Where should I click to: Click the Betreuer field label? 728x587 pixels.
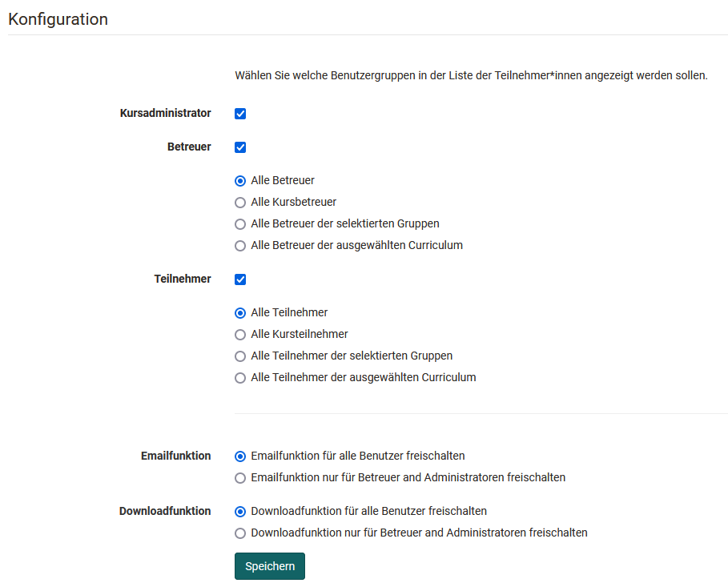[x=189, y=147]
